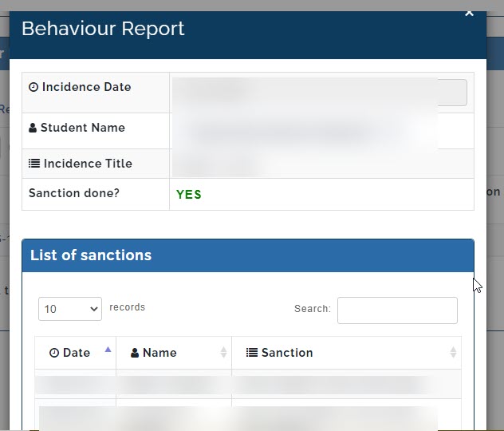Image resolution: width=504 pixels, height=431 pixels.
Task: Click the green YES sanction status text
Action: [x=189, y=195]
